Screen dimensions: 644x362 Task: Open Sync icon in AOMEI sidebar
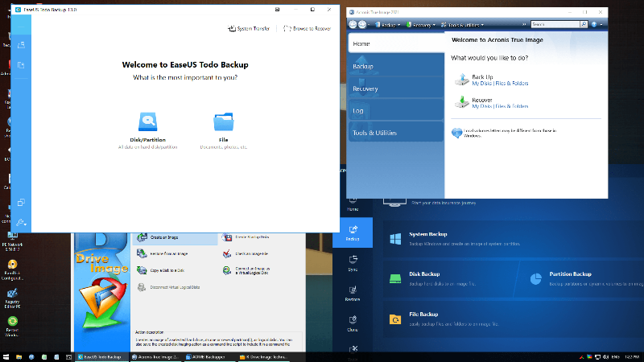pyautogui.click(x=353, y=262)
